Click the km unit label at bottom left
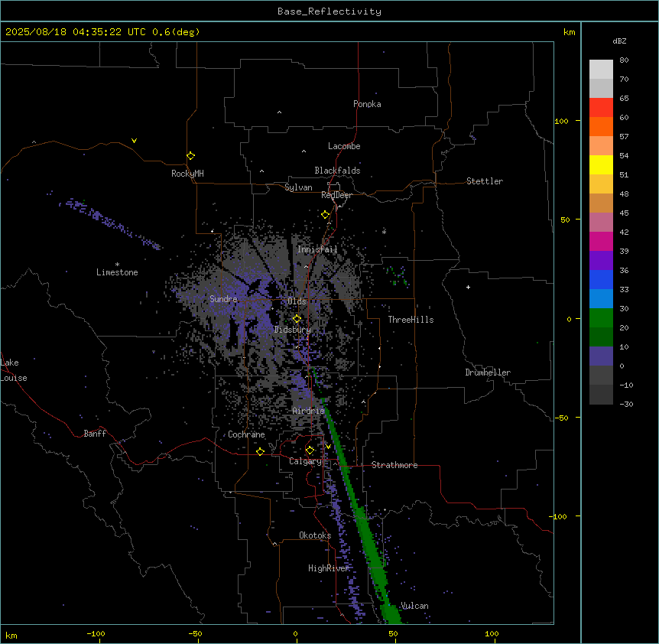 [x=11, y=635]
